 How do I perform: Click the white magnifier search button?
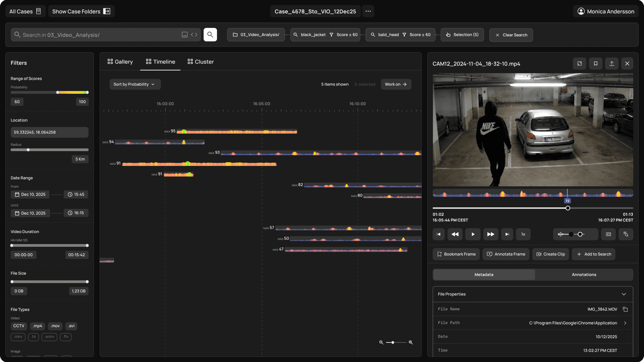(210, 35)
